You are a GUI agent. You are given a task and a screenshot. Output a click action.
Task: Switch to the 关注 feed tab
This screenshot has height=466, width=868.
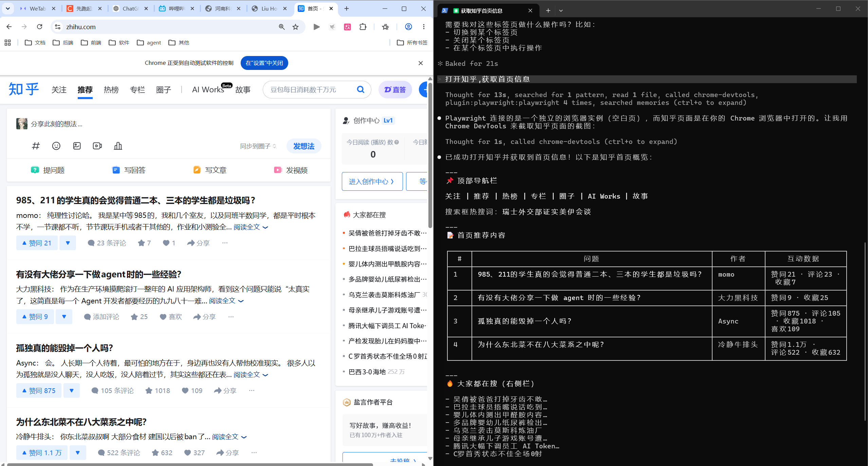click(x=59, y=90)
